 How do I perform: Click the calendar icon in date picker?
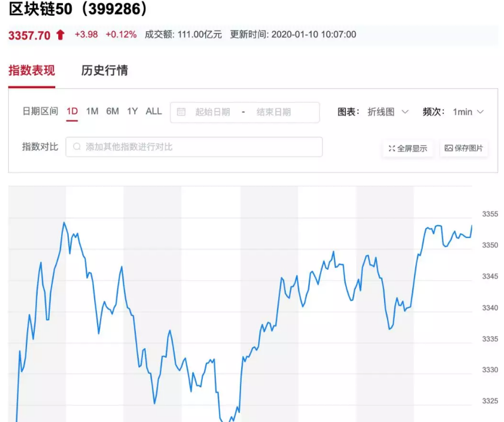coord(181,112)
